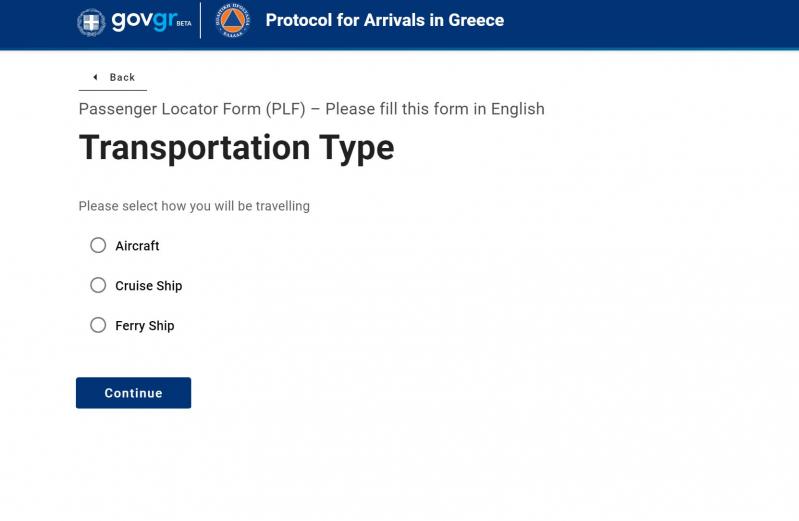Screen dimensions: 799x521
Task: Select the Aircraft radio button
Action: (x=98, y=245)
